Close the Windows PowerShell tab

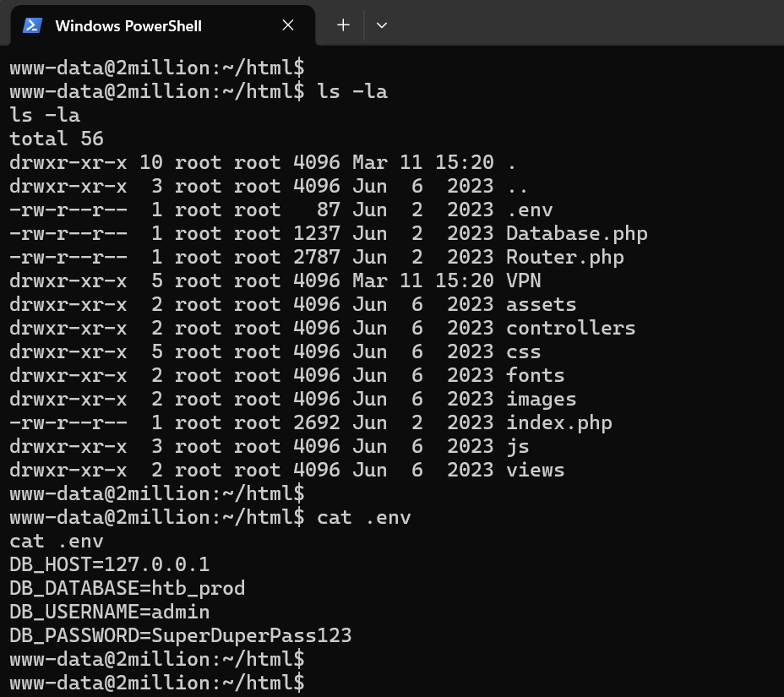[287, 25]
